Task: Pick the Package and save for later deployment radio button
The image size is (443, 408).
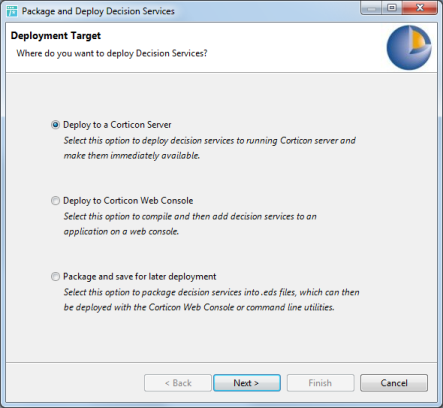Action: (55, 277)
